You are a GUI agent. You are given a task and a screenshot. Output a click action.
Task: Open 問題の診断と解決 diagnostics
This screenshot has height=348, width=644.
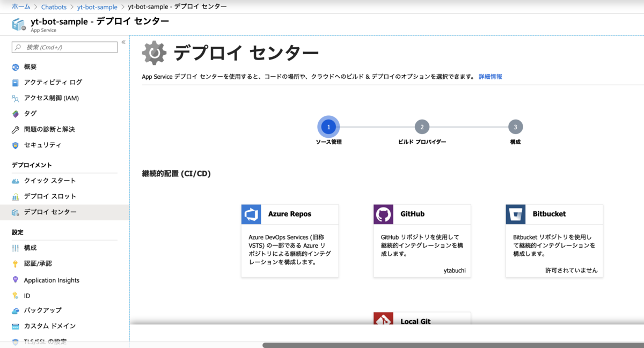(x=52, y=129)
